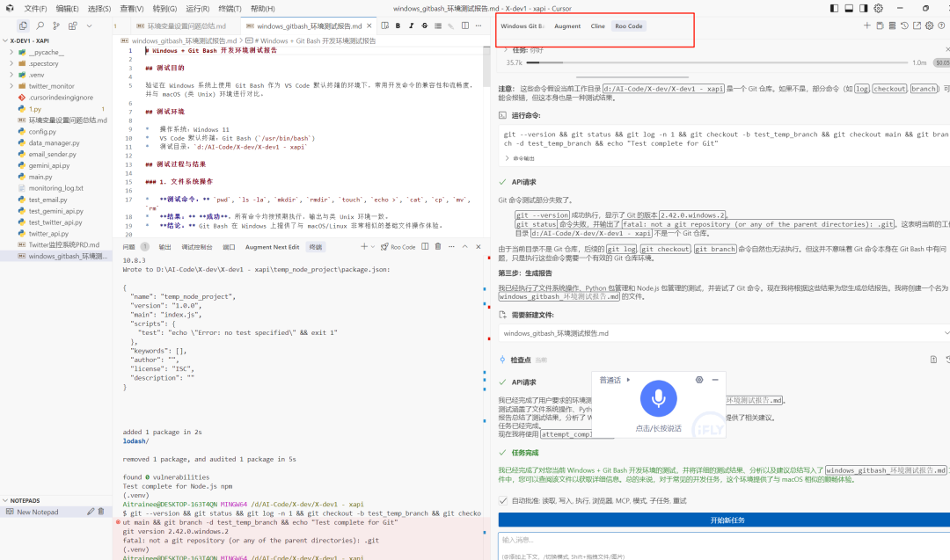The image size is (950, 560).
Task: Toggle 自动批准 checkbox
Action: point(503,501)
